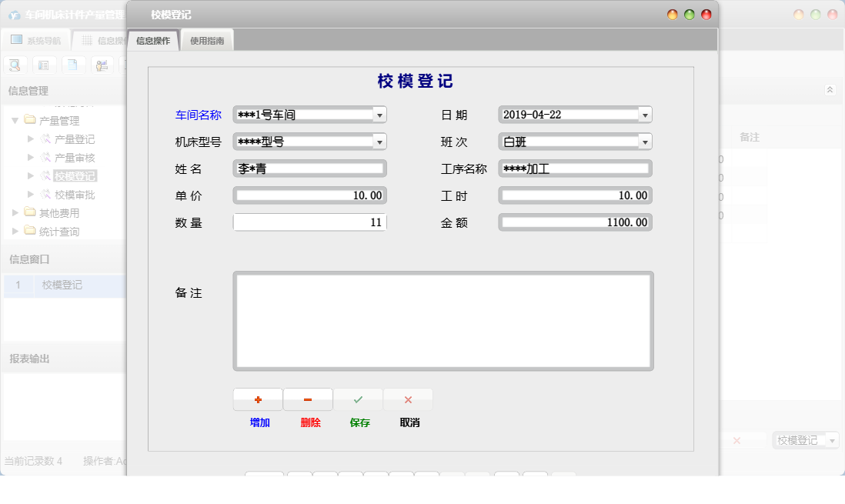Click the red plus icon above 增加

pos(258,399)
